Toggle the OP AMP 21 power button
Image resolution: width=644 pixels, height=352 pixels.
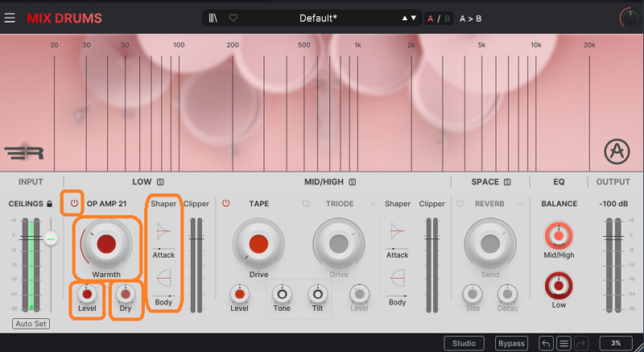[x=74, y=203]
